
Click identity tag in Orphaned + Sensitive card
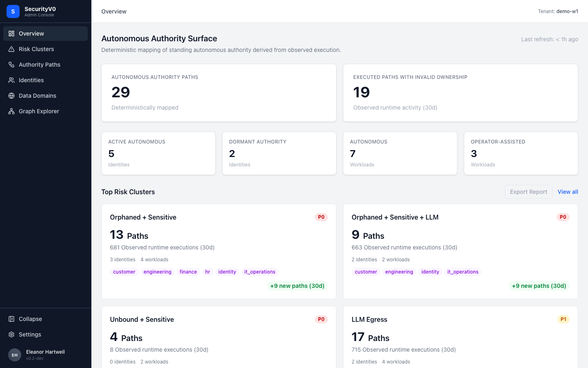(227, 272)
